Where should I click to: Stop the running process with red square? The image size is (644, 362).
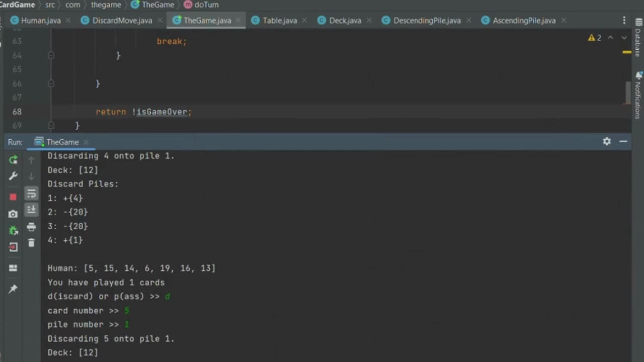click(13, 197)
